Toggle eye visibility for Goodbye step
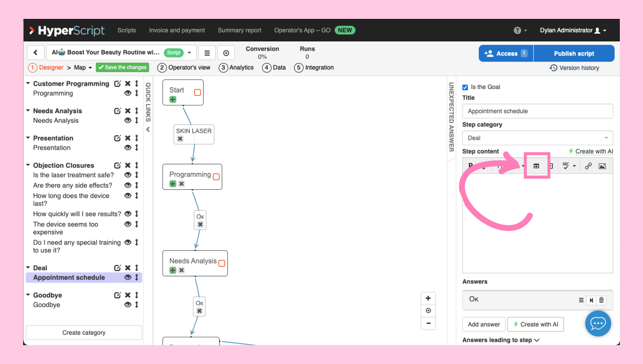 pos(128,304)
